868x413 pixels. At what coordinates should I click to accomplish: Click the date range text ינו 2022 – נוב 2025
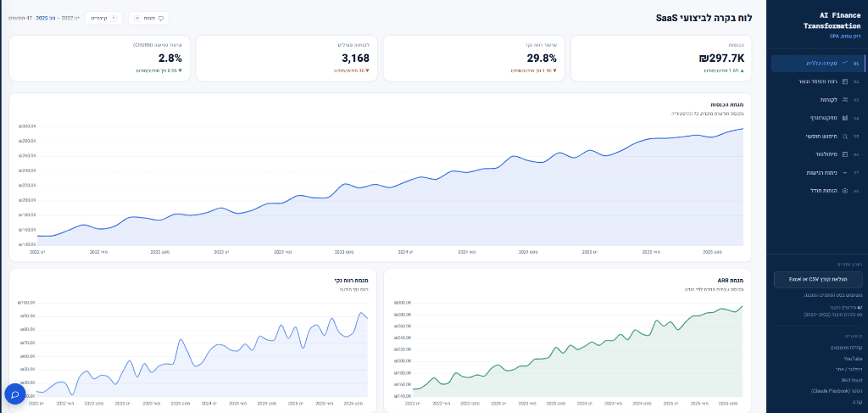[x=58, y=19]
